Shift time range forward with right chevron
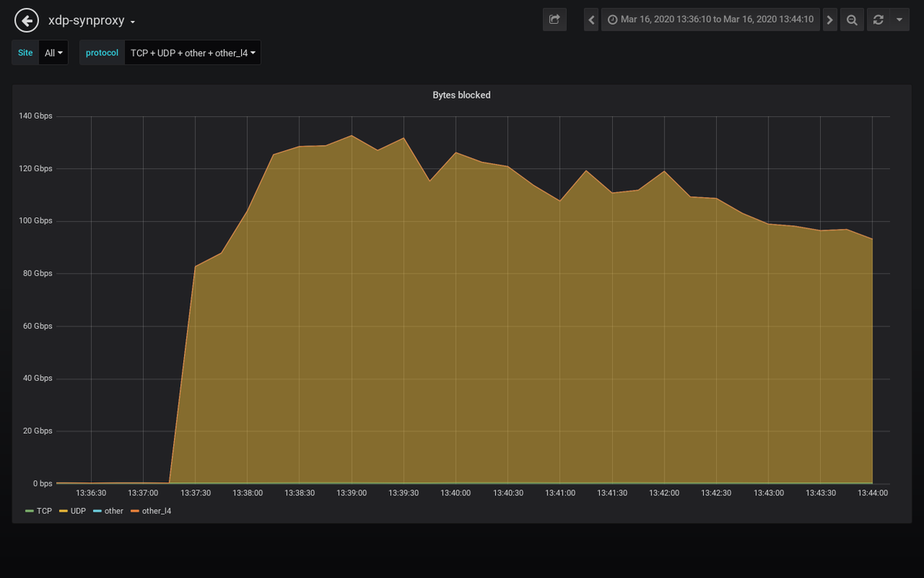The image size is (924, 578). point(829,20)
